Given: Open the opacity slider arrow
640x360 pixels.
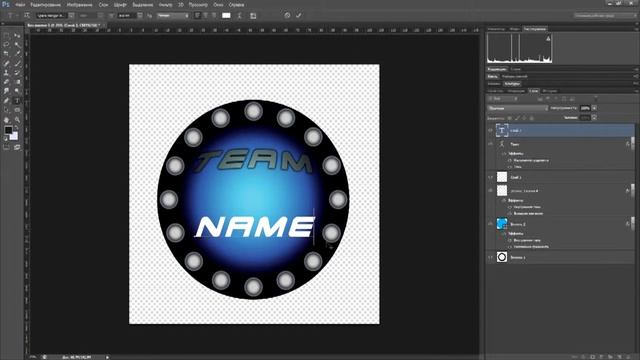Looking at the screenshot, I should pos(594,108).
